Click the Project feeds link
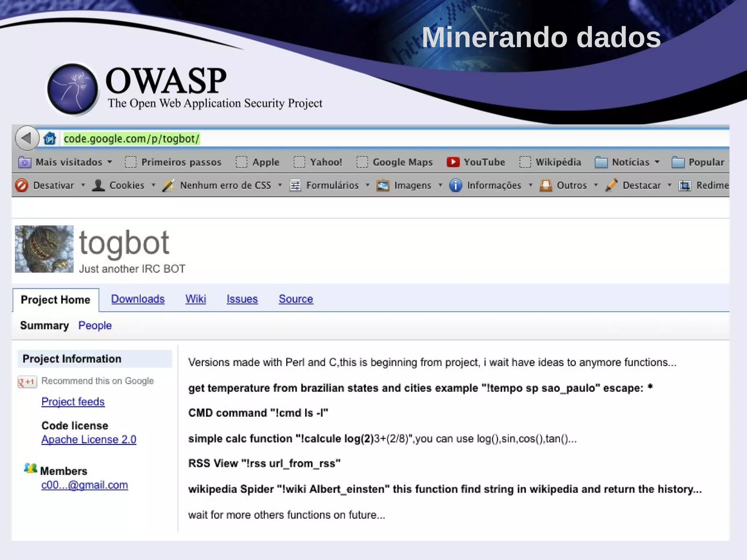747x560 pixels. point(73,401)
